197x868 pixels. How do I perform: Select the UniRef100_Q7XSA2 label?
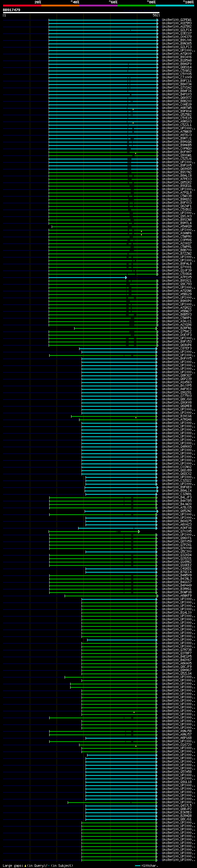click(x=177, y=88)
